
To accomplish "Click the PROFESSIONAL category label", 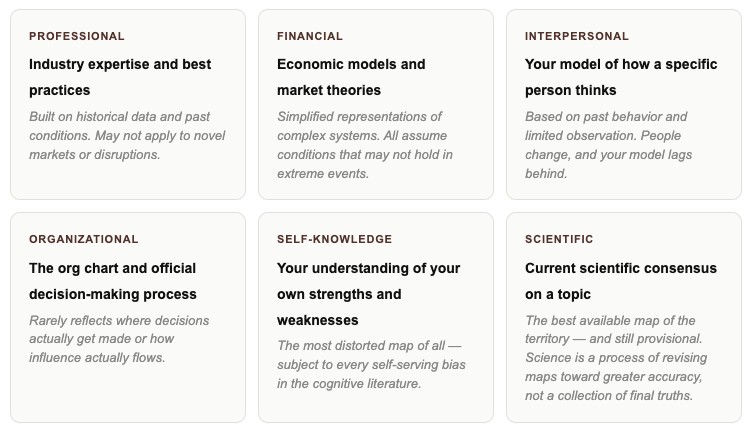I will [77, 36].
